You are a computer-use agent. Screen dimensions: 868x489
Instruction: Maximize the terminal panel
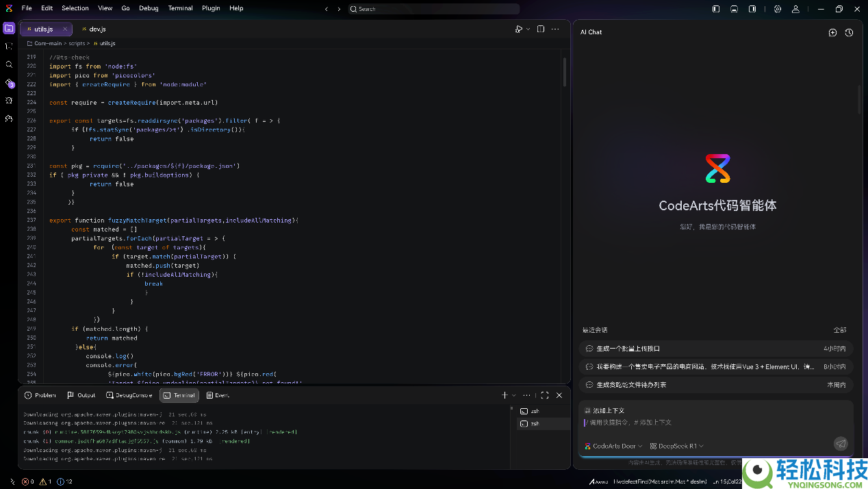point(545,395)
